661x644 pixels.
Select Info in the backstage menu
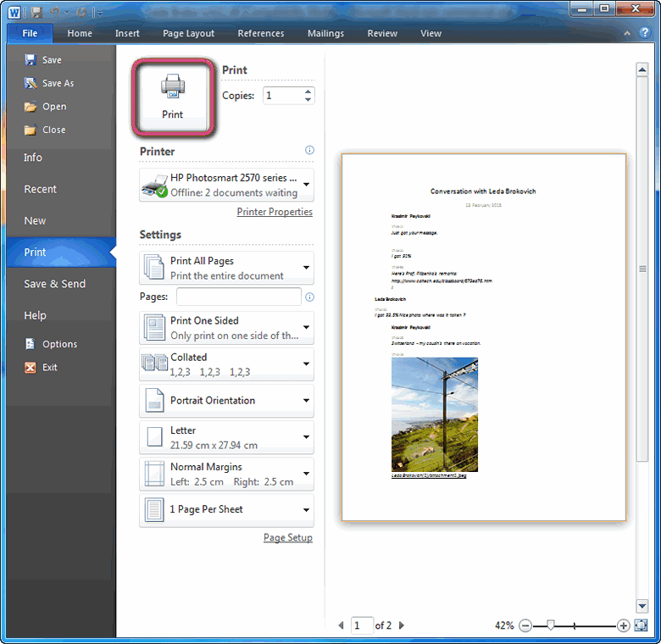click(61, 158)
